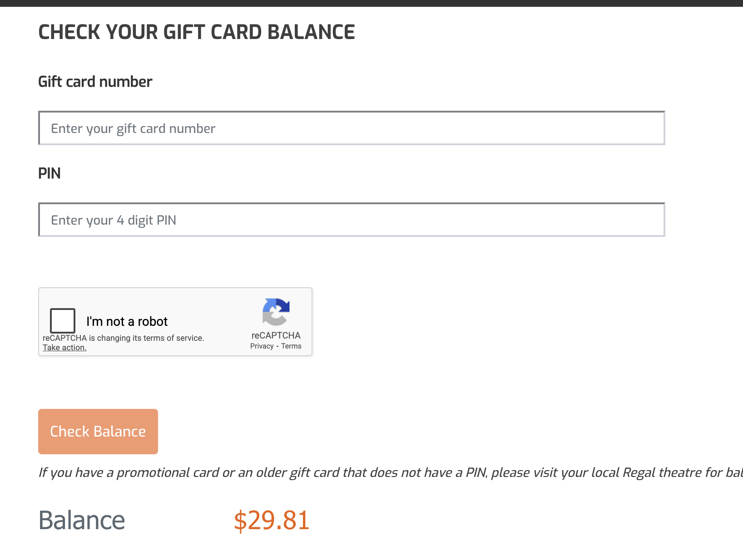Open the reCAPTCHA Privacy link

(x=262, y=346)
